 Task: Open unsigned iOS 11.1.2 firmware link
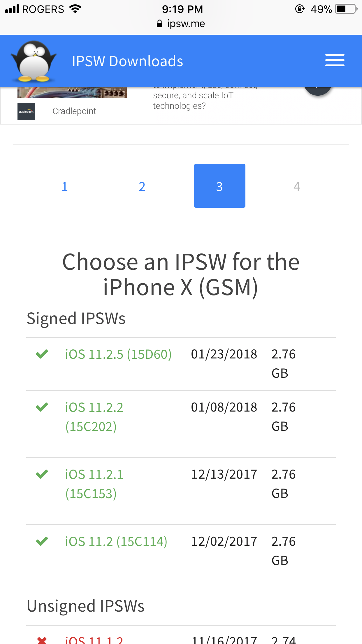[x=94, y=640]
